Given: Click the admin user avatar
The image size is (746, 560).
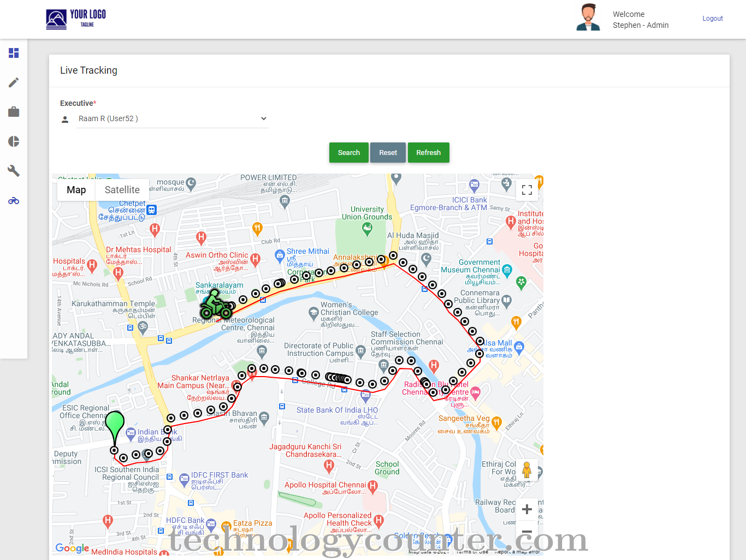Looking at the screenshot, I should [x=588, y=17].
